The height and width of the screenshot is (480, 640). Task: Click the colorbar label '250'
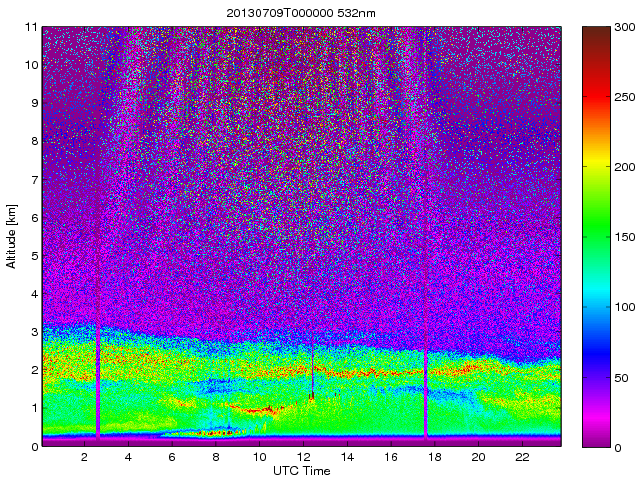point(624,97)
